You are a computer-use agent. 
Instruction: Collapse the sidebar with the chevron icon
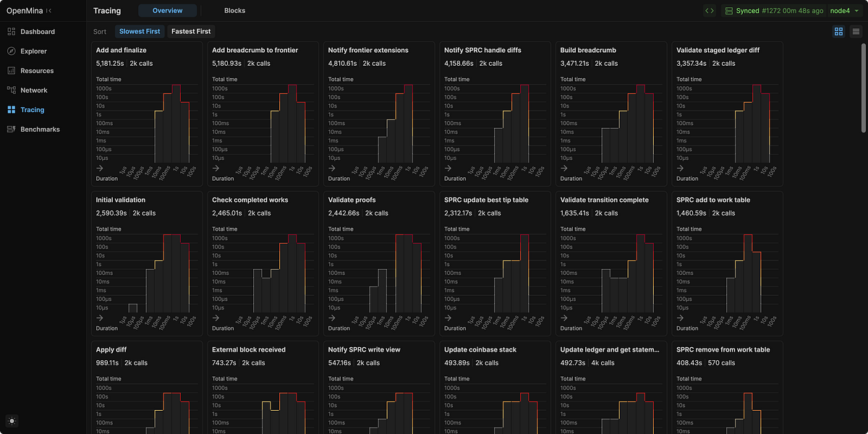point(51,11)
